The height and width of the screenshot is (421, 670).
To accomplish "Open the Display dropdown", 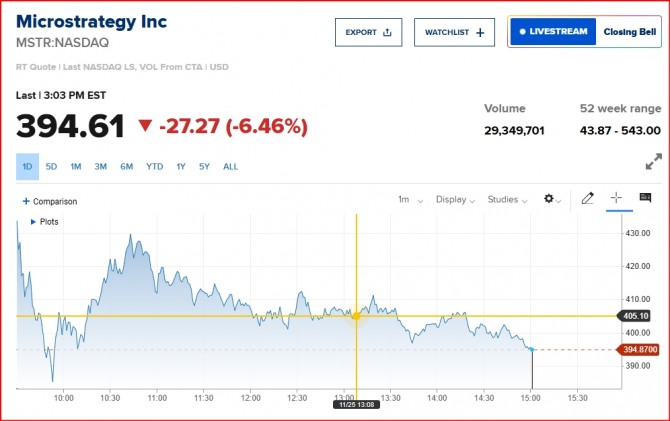I will pos(455,199).
